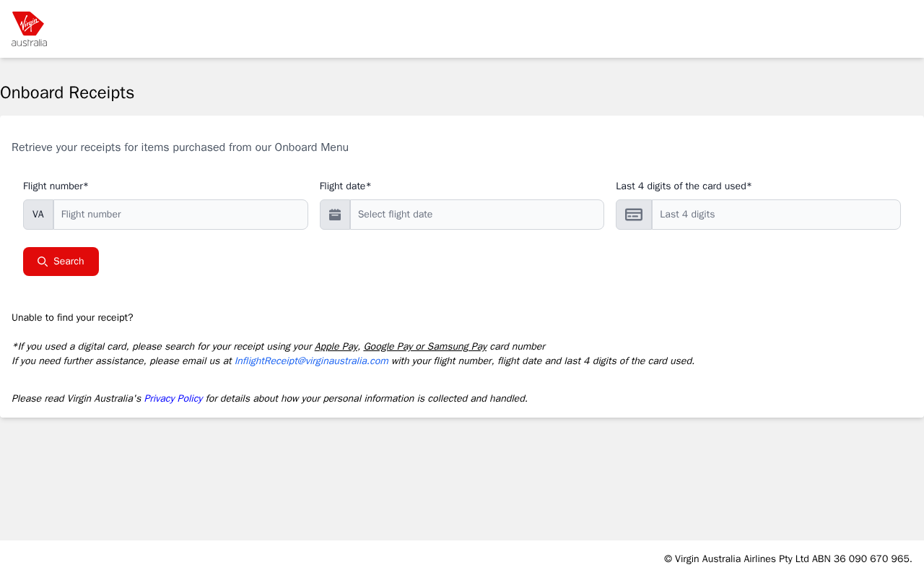Click the InflightReceipt@virginaustralia.com email link
This screenshot has width=924, height=578.
[x=311, y=361]
